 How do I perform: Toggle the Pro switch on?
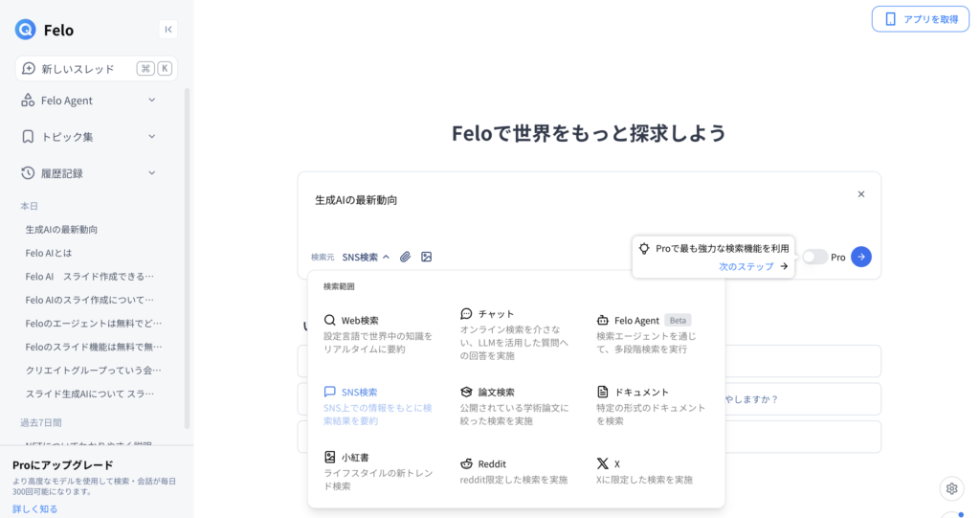815,257
